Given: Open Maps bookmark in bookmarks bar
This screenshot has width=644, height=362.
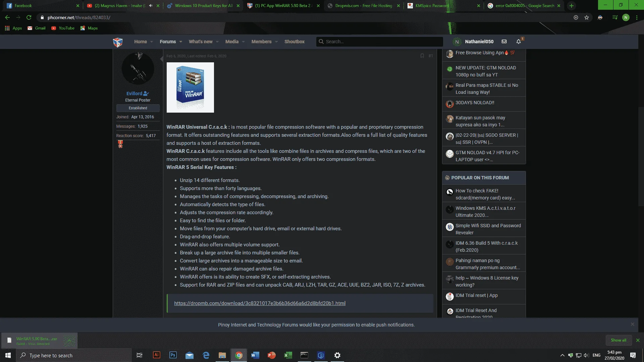Looking at the screenshot, I should 89,28.
